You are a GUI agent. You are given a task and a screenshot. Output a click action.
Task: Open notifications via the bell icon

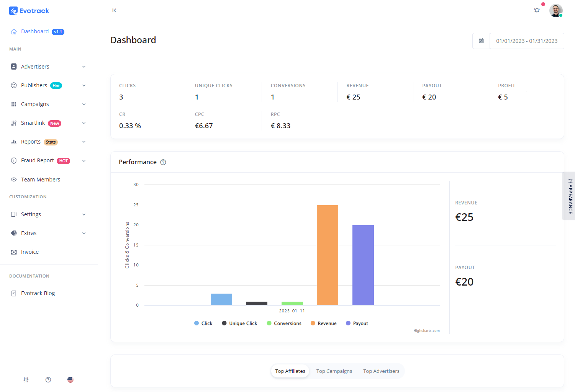pos(537,10)
